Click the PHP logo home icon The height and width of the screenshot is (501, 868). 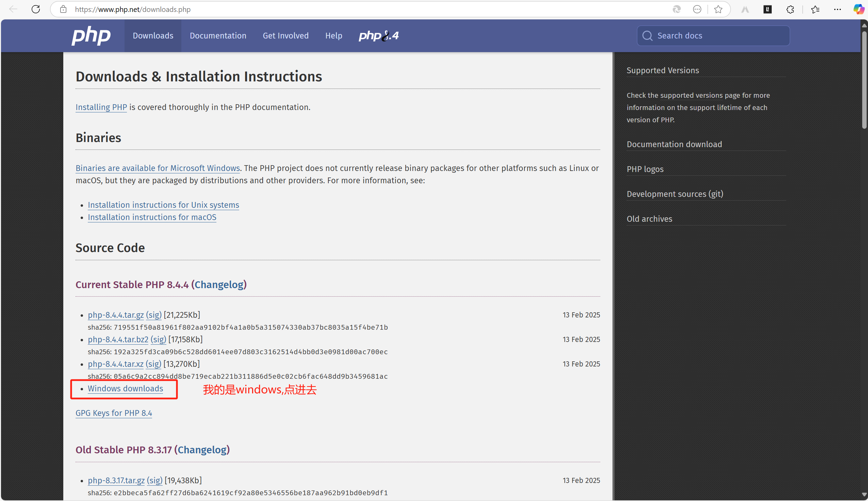(x=91, y=35)
